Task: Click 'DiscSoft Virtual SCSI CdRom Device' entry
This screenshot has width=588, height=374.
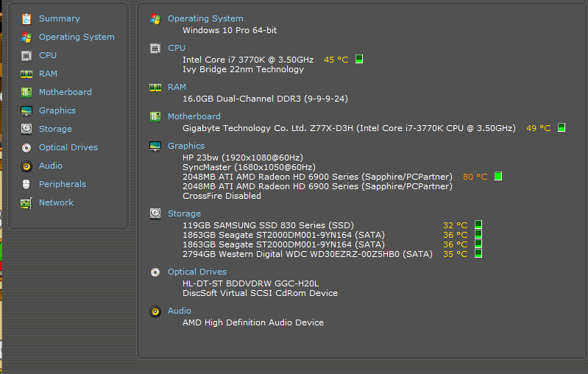Action: click(x=260, y=293)
